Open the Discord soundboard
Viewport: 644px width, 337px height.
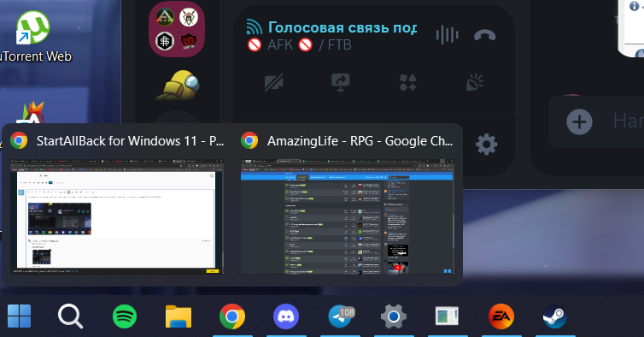point(474,82)
